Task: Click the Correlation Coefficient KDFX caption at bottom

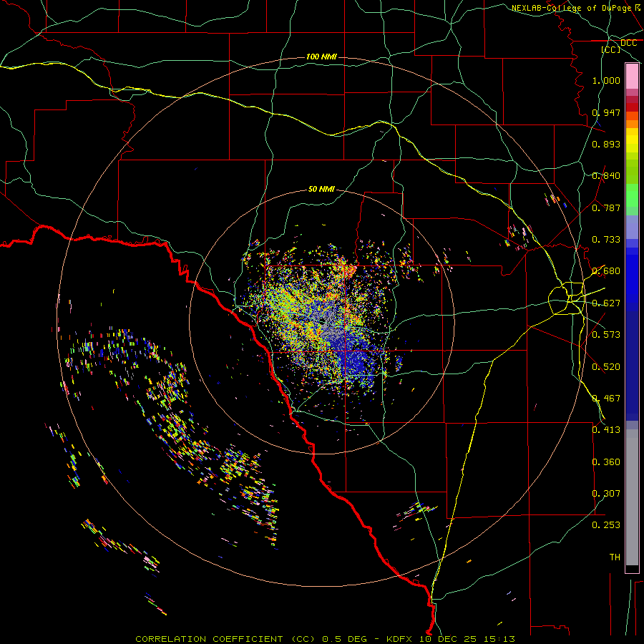Action: [x=325, y=639]
